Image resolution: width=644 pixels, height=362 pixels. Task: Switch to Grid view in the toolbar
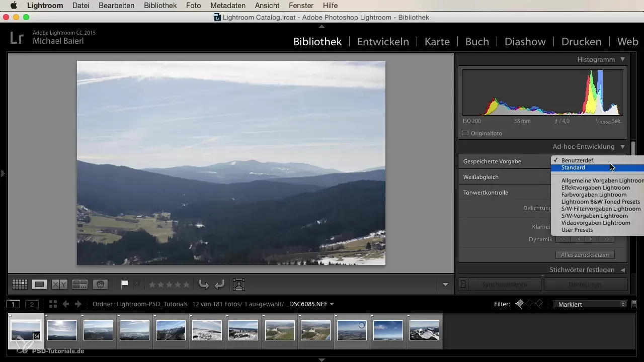pos(20,285)
